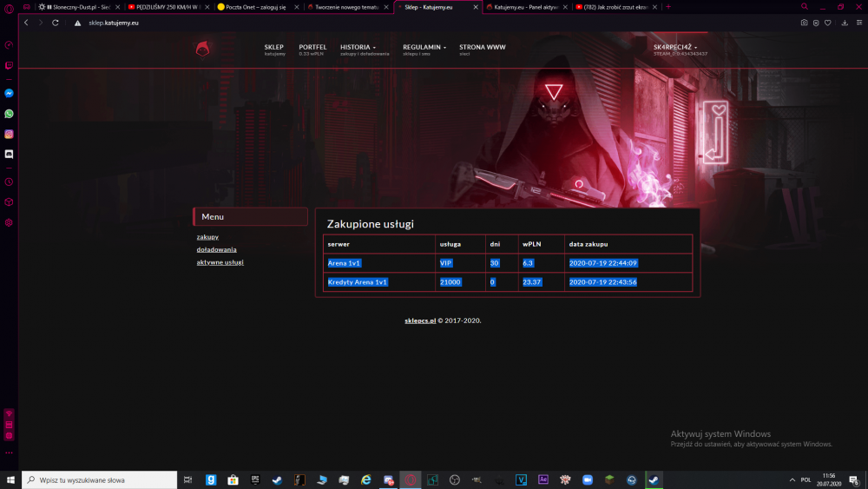
Task: Close the Sklep - Katujemy.eu tab
Action: click(x=476, y=7)
